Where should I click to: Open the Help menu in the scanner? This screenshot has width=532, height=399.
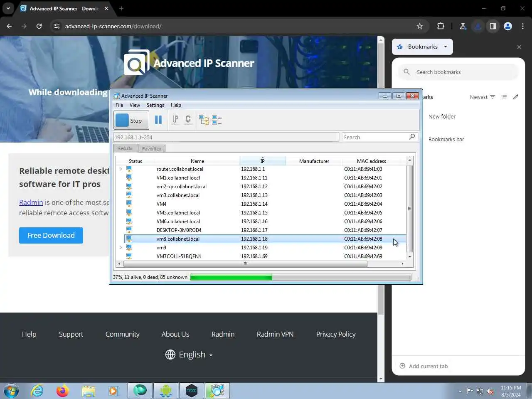[x=176, y=105]
